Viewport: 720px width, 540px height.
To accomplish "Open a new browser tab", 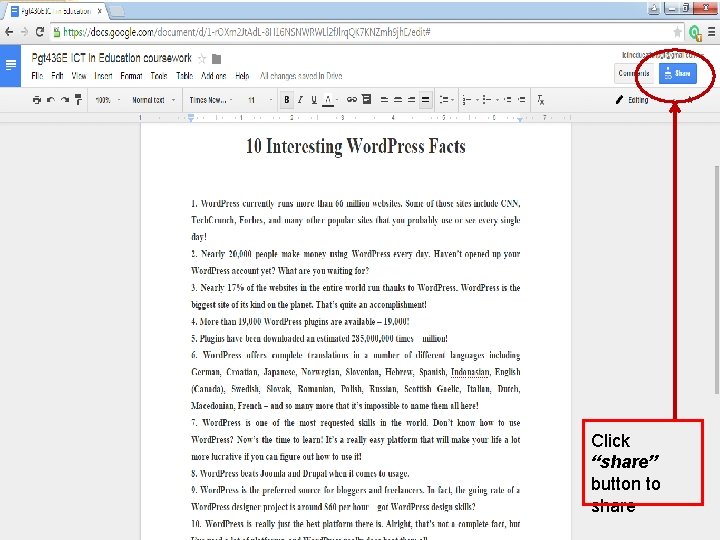I will click(x=117, y=11).
